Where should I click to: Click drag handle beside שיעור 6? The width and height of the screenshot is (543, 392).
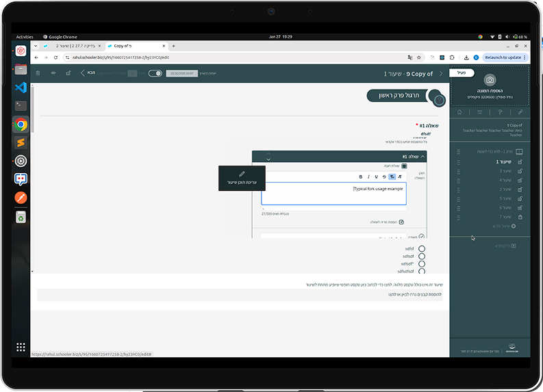click(459, 208)
